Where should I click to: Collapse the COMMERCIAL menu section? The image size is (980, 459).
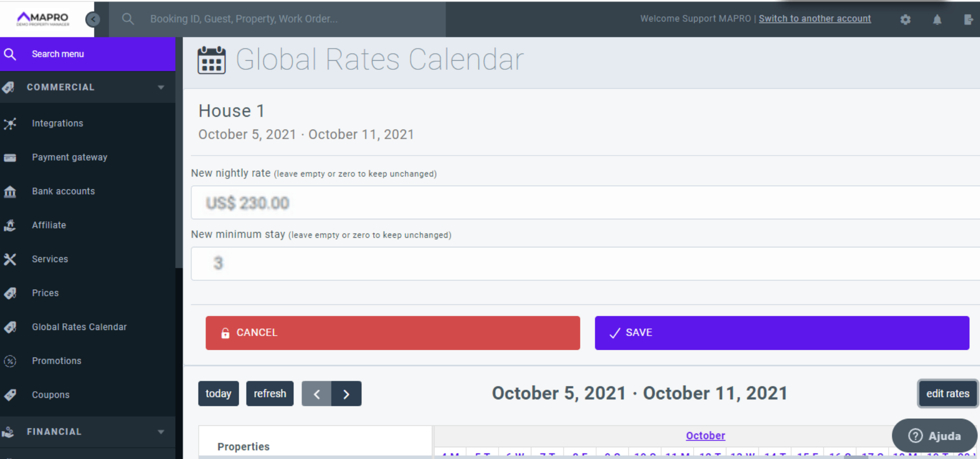click(x=161, y=87)
